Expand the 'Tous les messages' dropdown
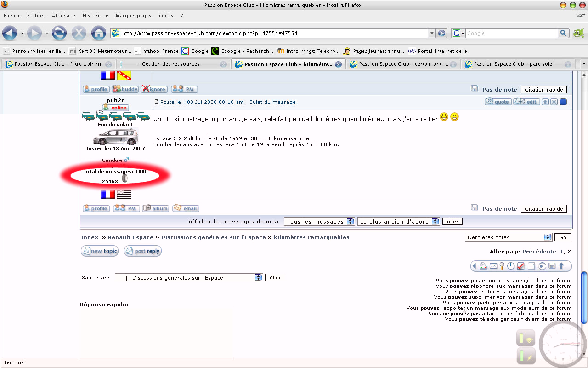This screenshot has height=368, width=588. [319, 222]
